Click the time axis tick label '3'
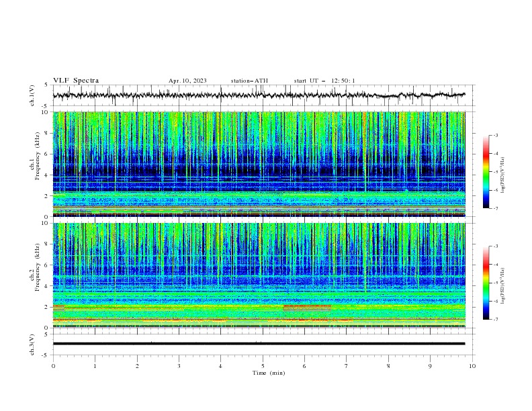 coord(179,366)
